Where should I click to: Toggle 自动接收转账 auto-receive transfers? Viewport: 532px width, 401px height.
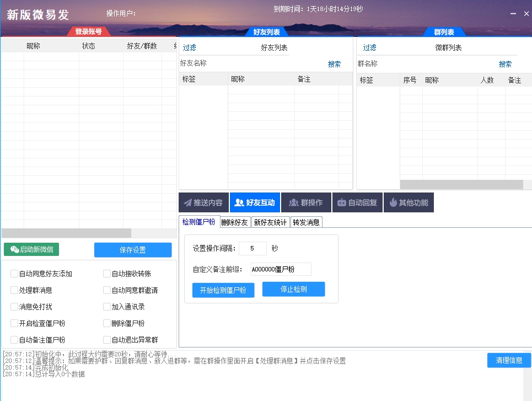click(106, 273)
